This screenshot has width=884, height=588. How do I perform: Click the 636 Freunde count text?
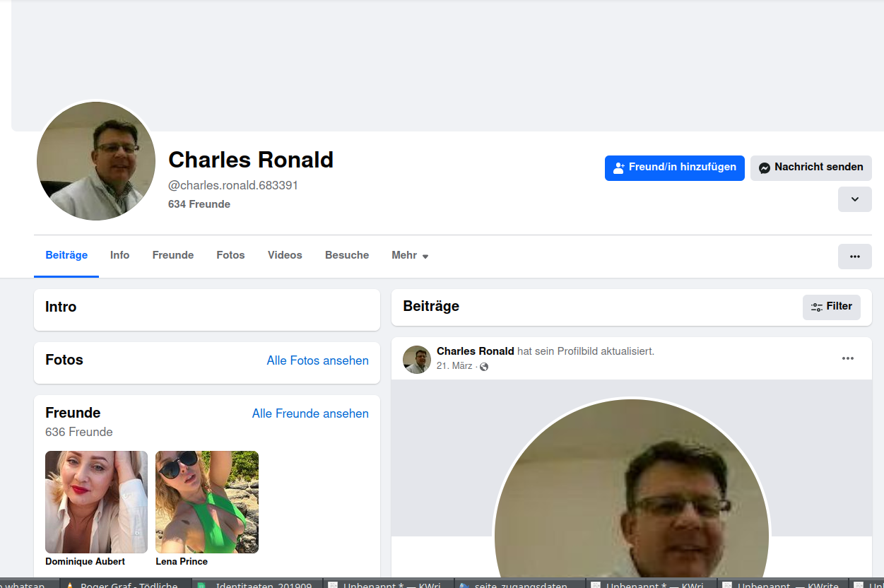point(79,432)
